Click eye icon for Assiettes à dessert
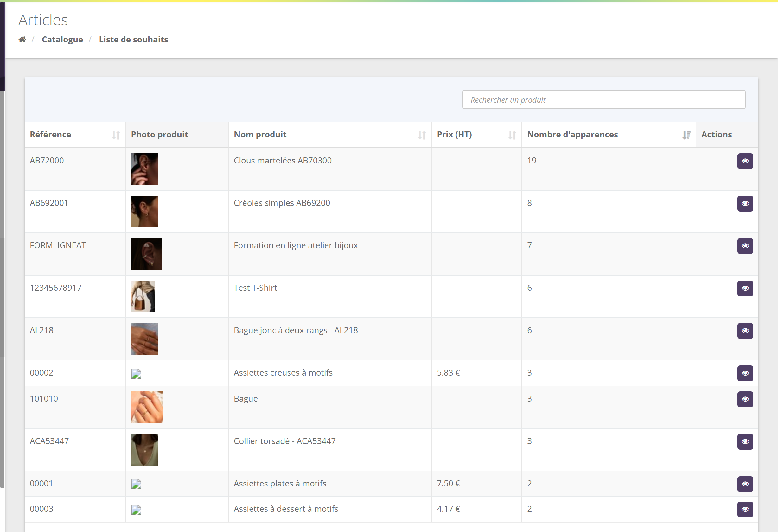 pyautogui.click(x=745, y=509)
